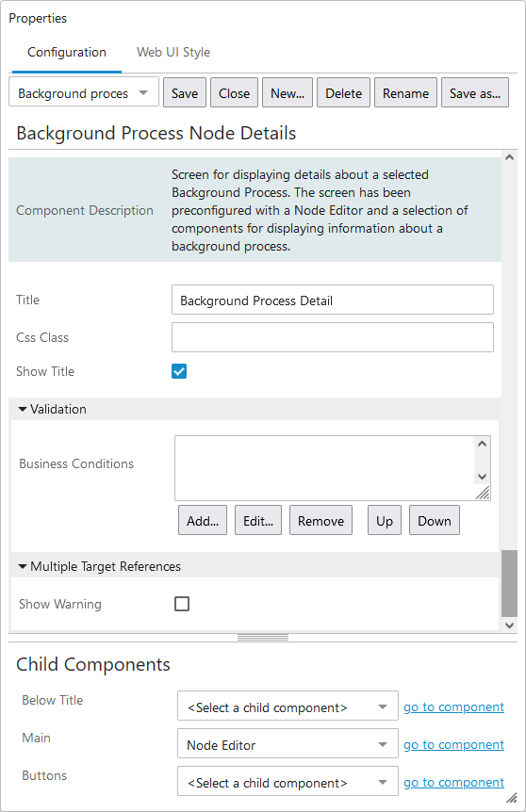This screenshot has height=812, width=526.
Task: Click the vertical scrollbar thumb
Action: 509,584
